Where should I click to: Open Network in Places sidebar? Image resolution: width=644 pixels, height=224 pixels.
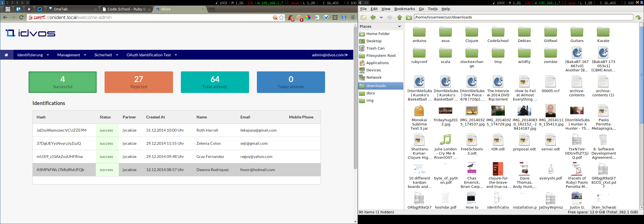(x=374, y=77)
